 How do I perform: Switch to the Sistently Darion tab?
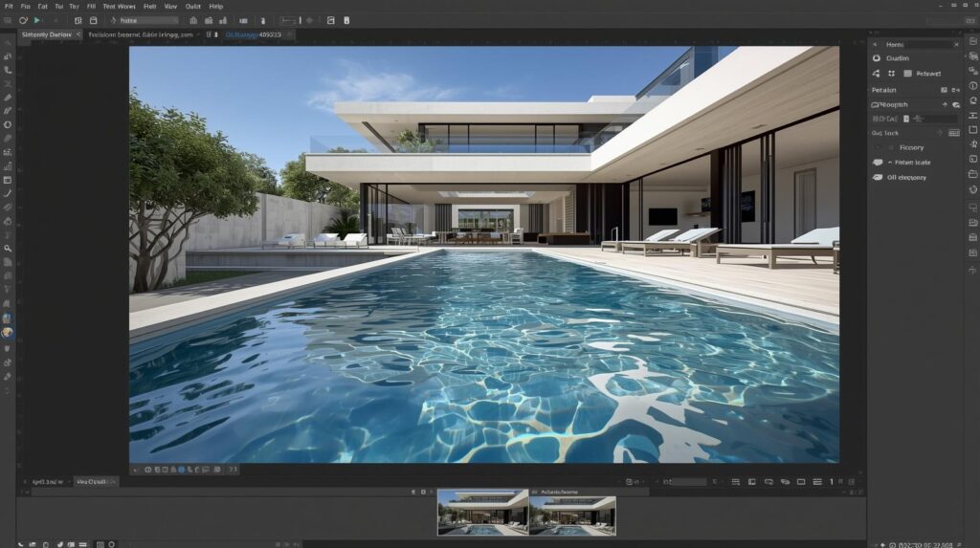tap(47, 34)
